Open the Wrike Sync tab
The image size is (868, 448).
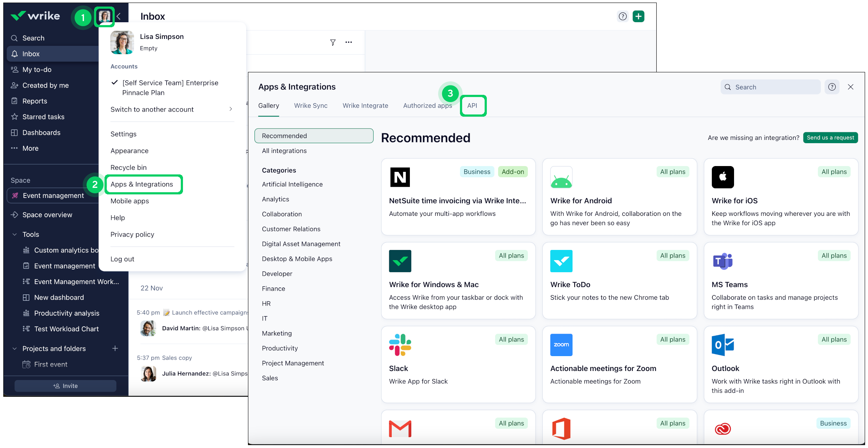310,105
